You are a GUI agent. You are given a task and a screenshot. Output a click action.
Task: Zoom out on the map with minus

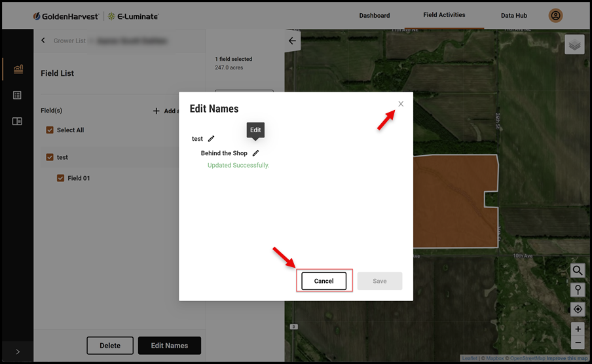click(578, 342)
